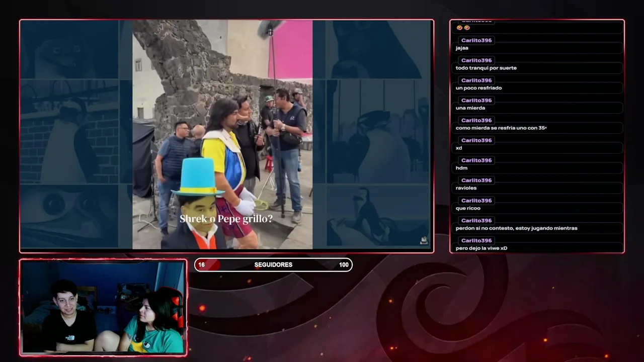644x362 pixels.
Task: Click the Carlito396 name above "que ricoo"
Action: (476, 201)
